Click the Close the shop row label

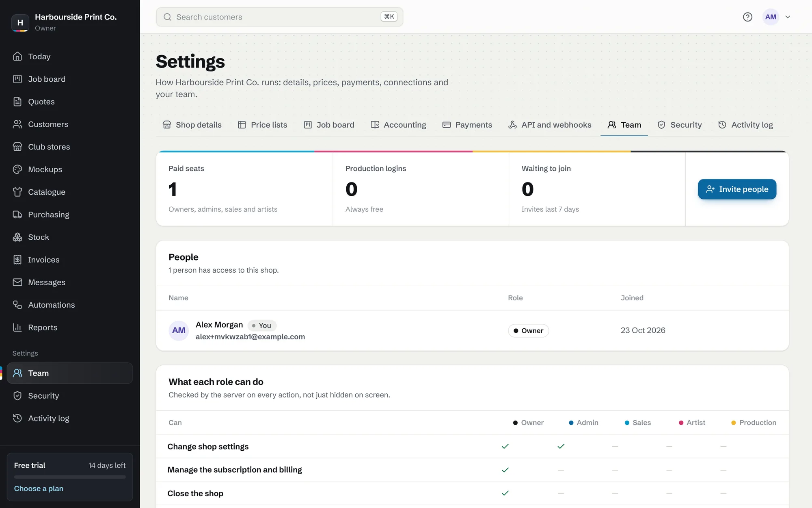195,493
